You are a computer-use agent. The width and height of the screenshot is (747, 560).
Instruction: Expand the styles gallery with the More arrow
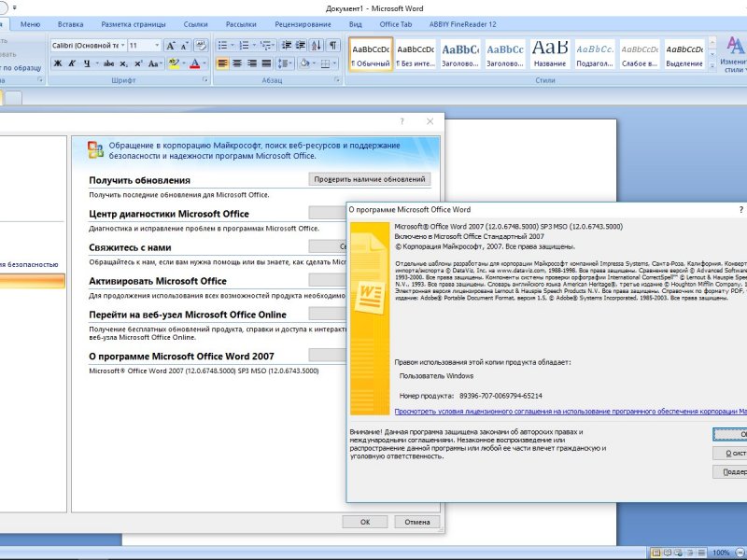pos(712,66)
